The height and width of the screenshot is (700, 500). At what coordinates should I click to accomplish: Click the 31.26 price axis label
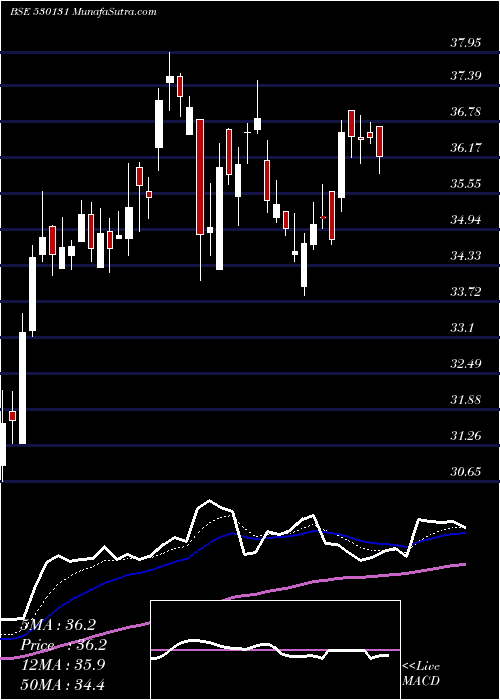point(465,435)
